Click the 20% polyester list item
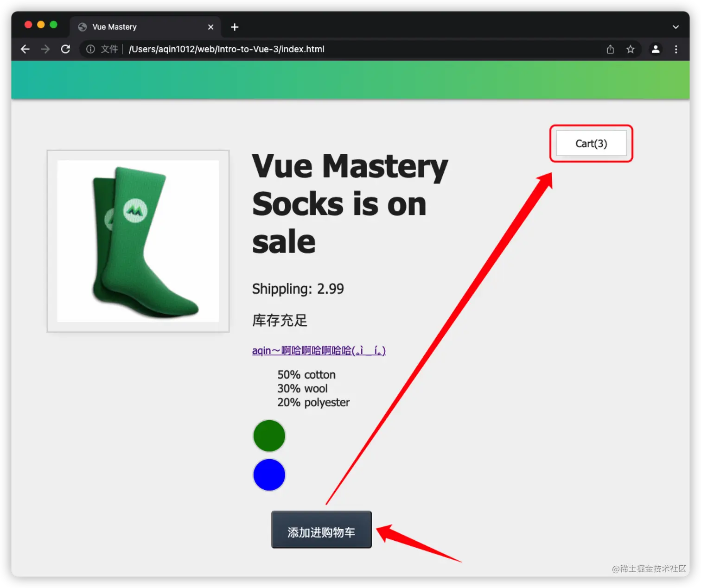 (313, 402)
